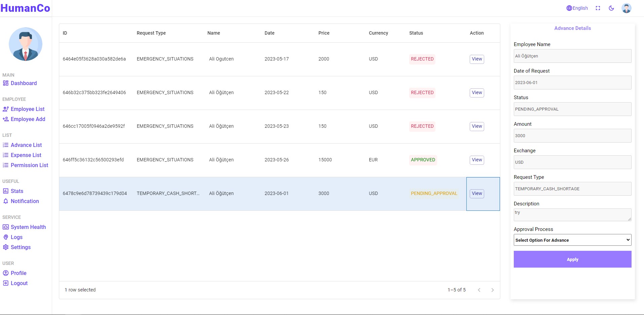
Task: Go to the next page of results
Action: pos(493,290)
